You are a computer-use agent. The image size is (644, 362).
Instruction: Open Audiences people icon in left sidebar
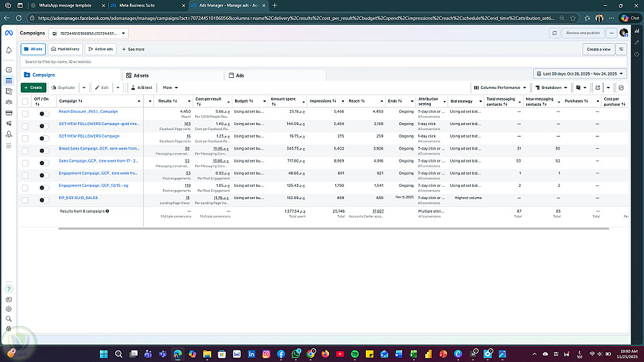(x=8, y=102)
